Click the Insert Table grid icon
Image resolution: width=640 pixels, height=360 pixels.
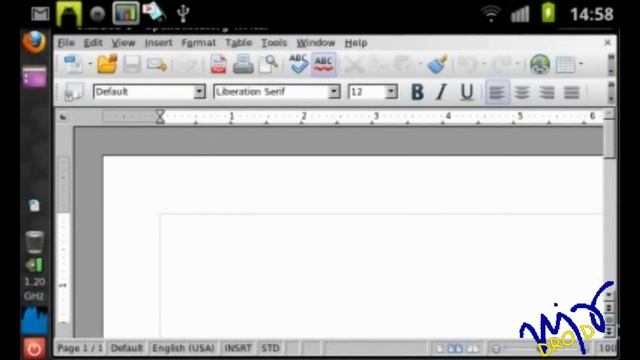(x=565, y=64)
